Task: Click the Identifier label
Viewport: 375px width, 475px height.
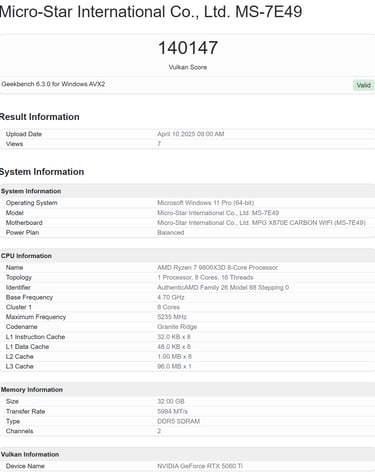Action: [18, 287]
